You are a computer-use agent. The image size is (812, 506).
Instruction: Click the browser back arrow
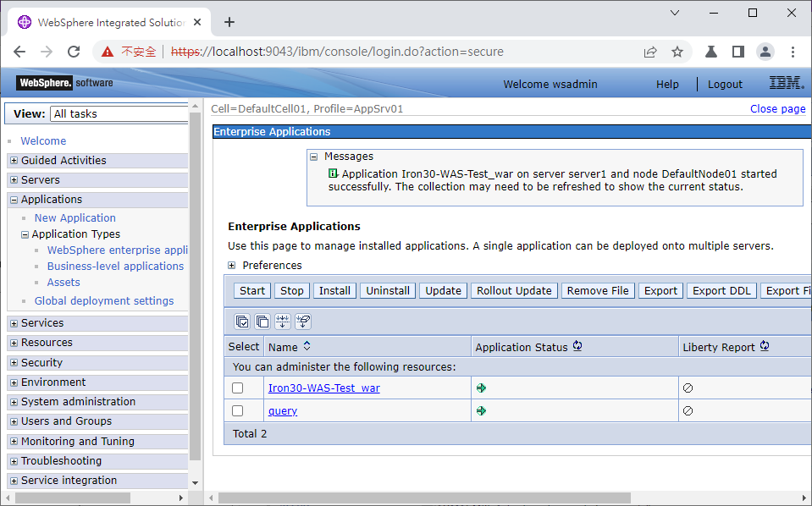pyautogui.click(x=19, y=52)
